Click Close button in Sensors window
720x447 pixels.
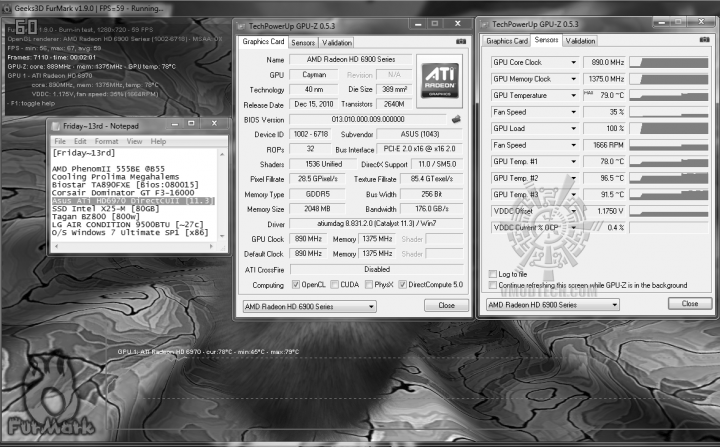click(x=690, y=304)
